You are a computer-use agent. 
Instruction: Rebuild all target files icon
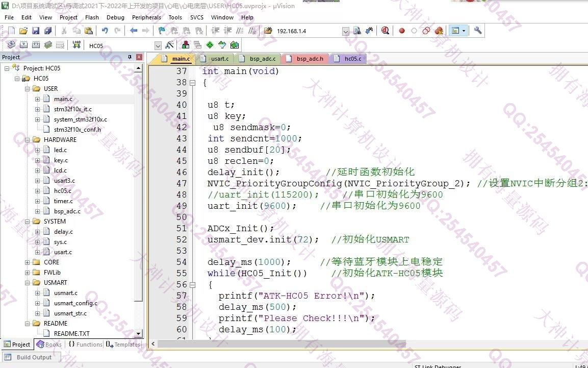[x=36, y=45]
